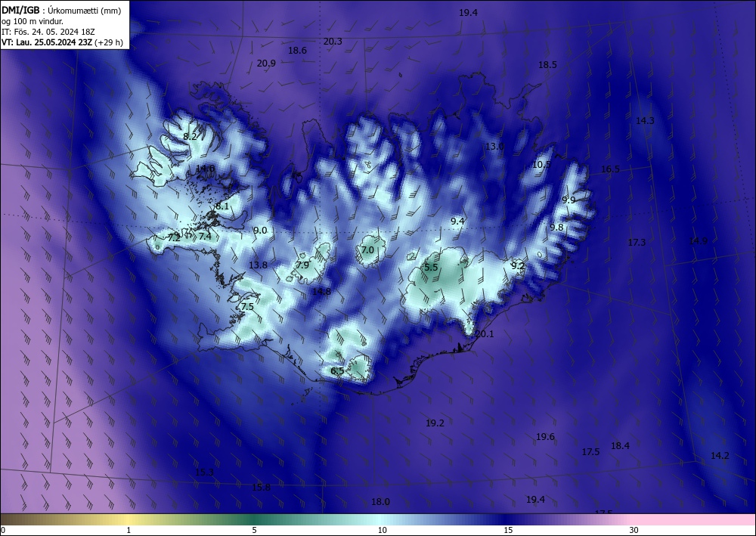Click the 20.3 value on the map
The width and height of the screenshot is (756, 536).
[333, 42]
